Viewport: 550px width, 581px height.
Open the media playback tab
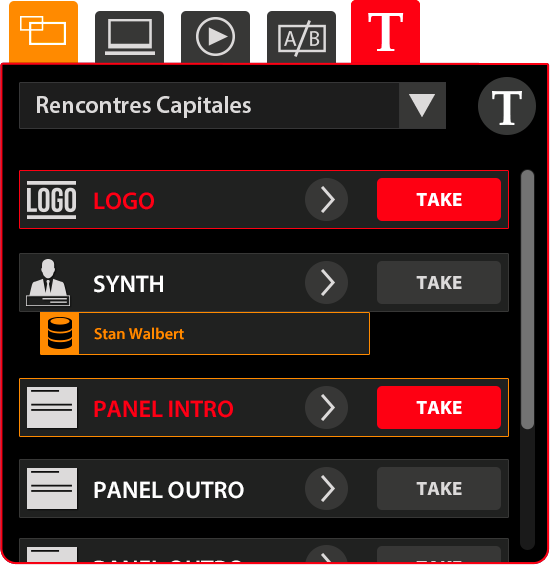click(x=215, y=37)
